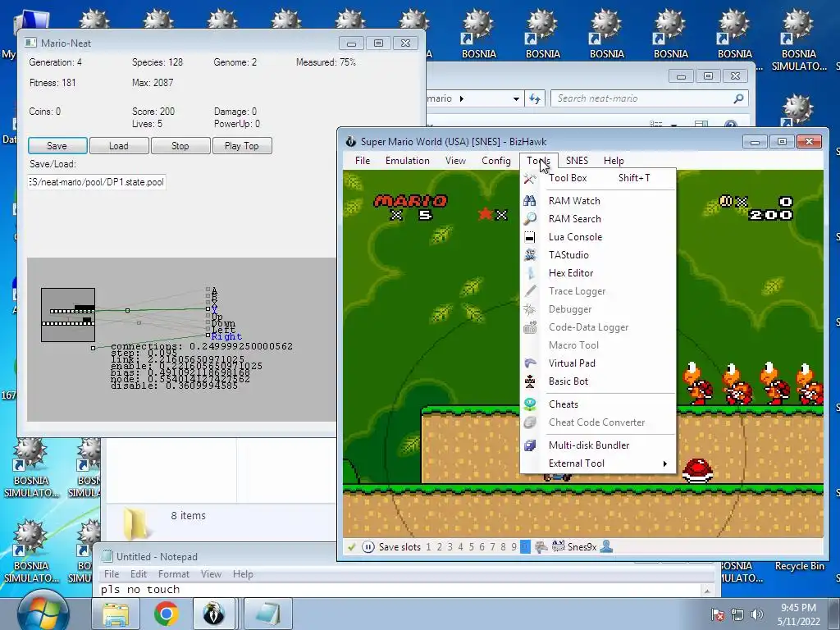Expand External Tool submenu arrow
Image resolution: width=840 pixels, height=630 pixels.
(x=664, y=463)
